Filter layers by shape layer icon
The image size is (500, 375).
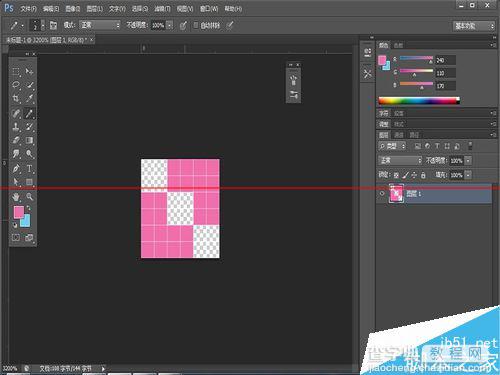pyautogui.click(x=447, y=146)
